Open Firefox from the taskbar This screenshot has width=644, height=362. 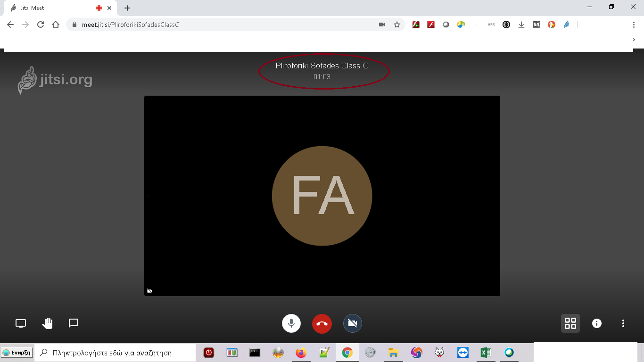[301, 353]
